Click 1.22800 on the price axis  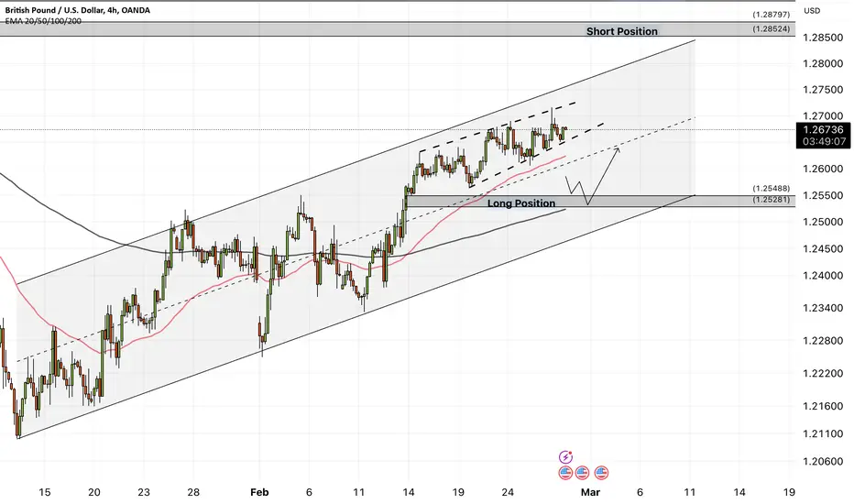(823, 341)
